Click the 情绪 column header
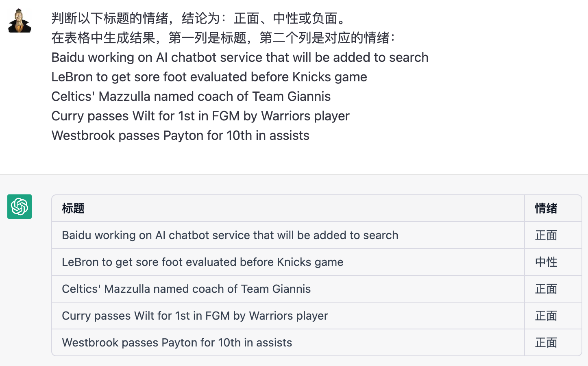Viewport: 588px width, 366px height. (x=546, y=209)
